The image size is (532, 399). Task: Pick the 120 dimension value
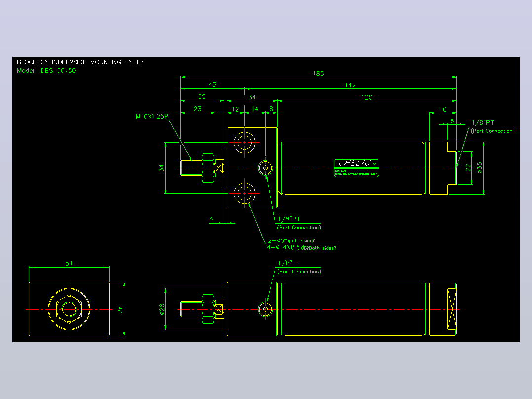[367, 97]
